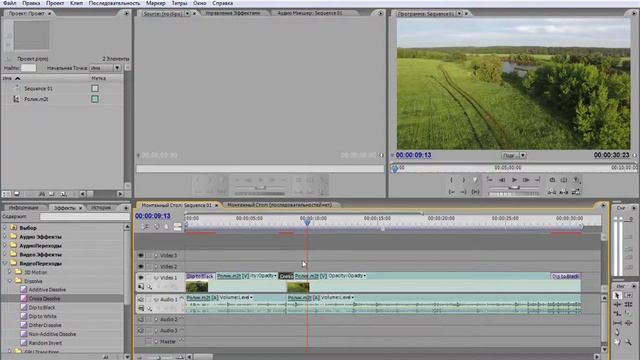640x360 pixels.
Task: Open the Маркер menu
Action: click(x=156, y=3)
